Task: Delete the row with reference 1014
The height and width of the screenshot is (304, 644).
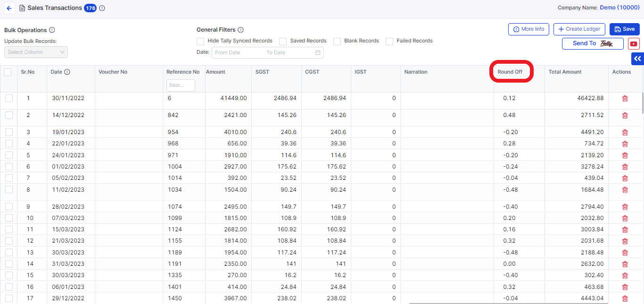Action: [x=625, y=178]
